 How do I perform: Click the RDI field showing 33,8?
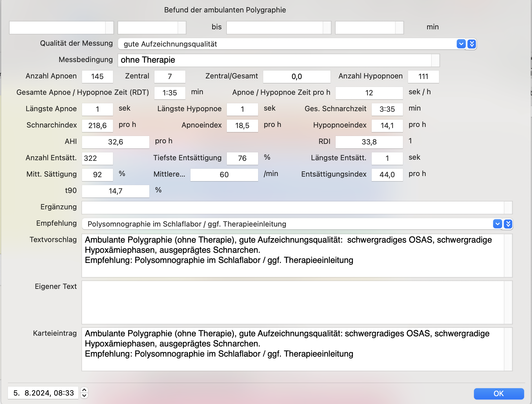[x=369, y=142]
